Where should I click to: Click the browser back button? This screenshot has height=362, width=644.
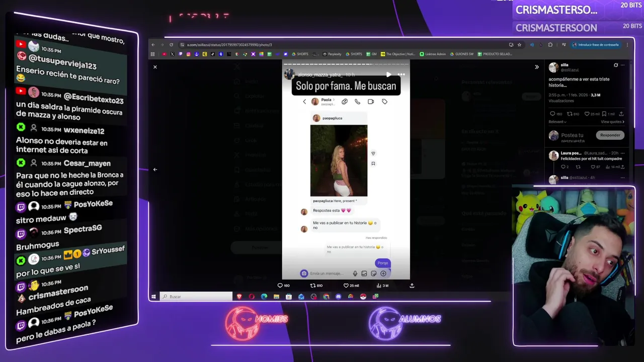click(153, 45)
